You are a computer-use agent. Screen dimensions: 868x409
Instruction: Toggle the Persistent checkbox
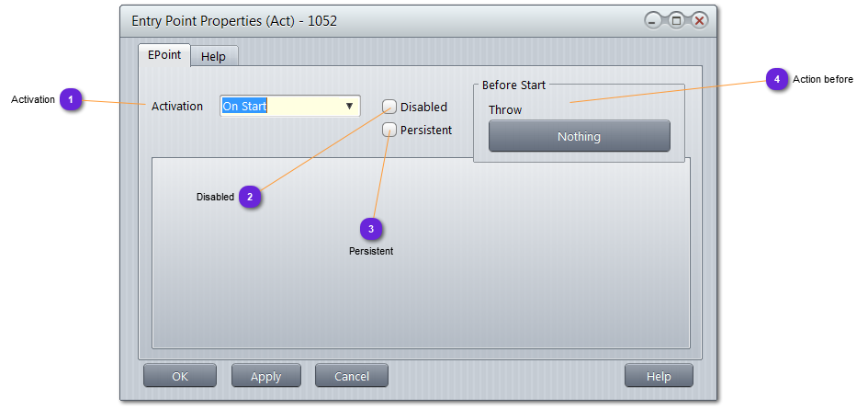[390, 130]
